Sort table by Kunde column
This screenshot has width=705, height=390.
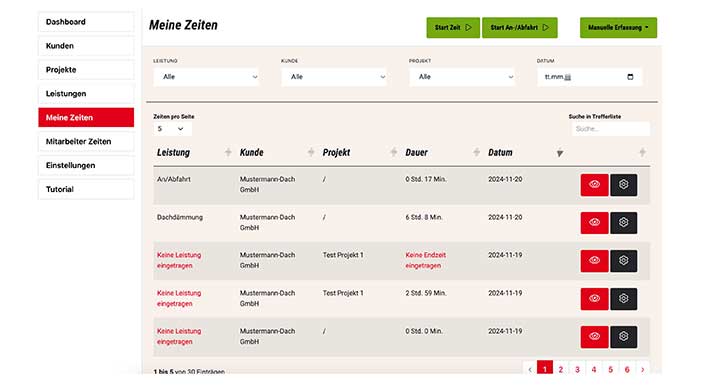(x=311, y=152)
